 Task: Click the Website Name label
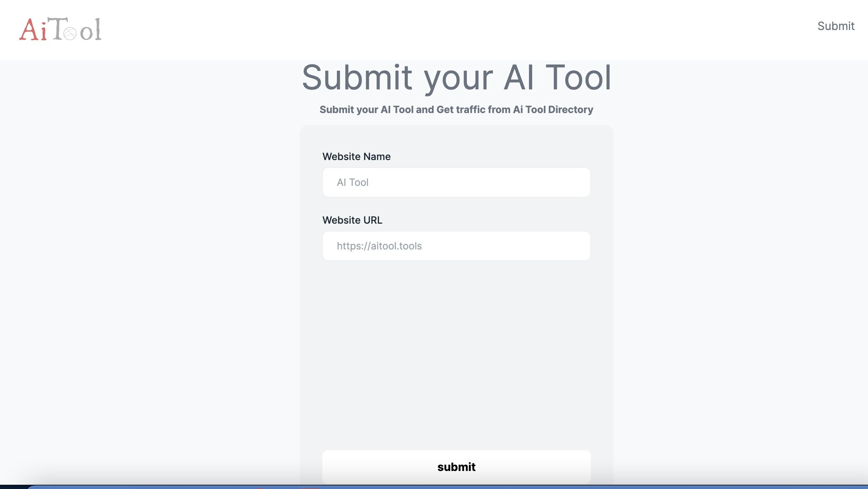pyautogui.click(x=356, y=156)
